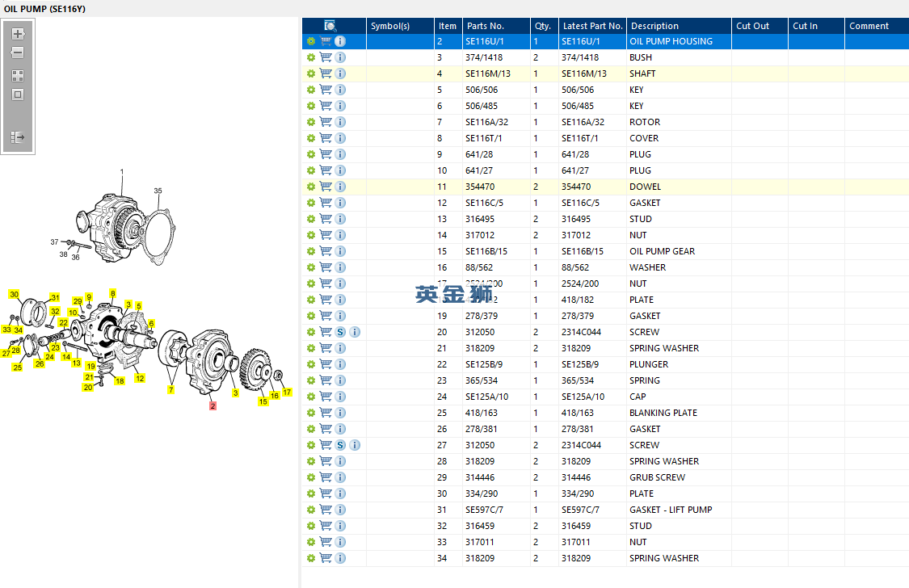
Task: Click the gear icon for STUD 316459
Action: click(x=311, y=526)
